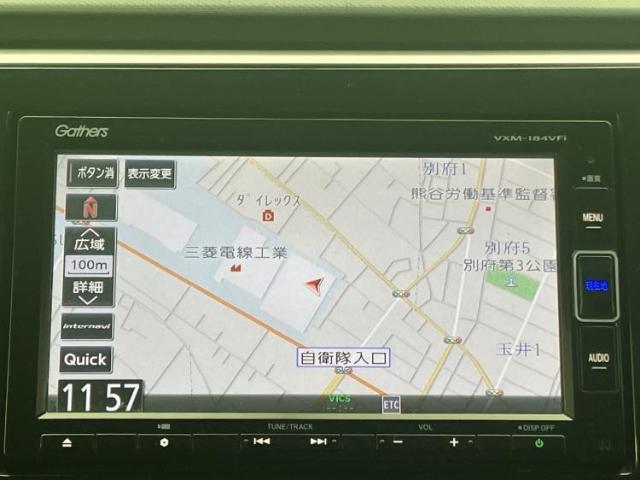The image size is (640, 480).
Task: Turn off display with power button
Action: point(539,443)
